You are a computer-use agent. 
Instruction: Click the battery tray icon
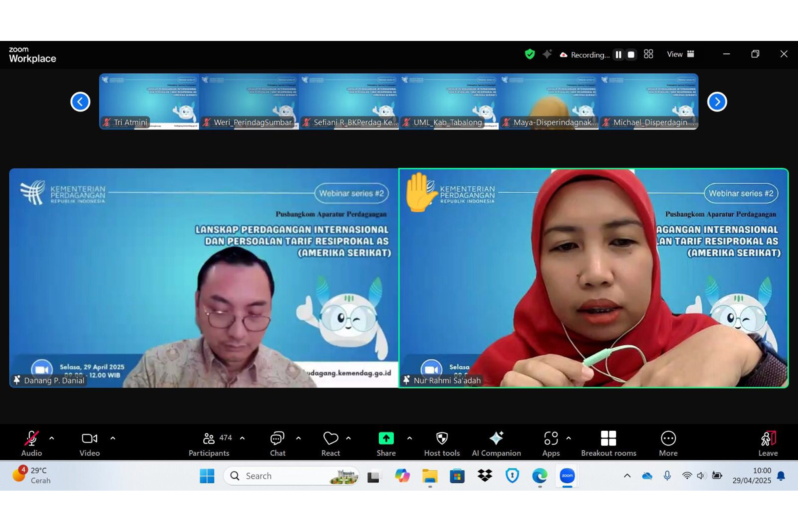[x=717, y=475]
